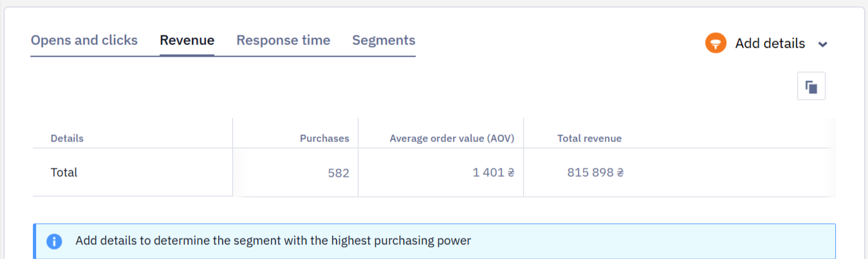Expand the Add details chevron arrow
Viewport: 868px width, 259px height.
(x=822, y=44)
